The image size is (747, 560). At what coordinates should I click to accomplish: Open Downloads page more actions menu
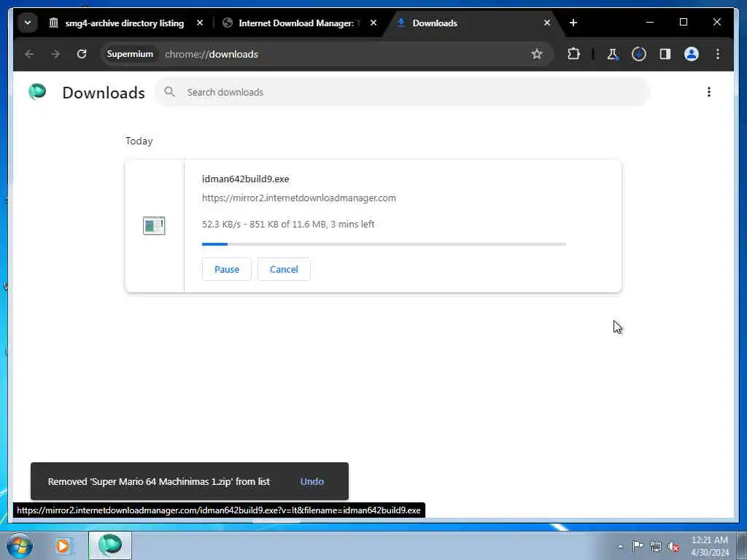(x=709, y=92)
